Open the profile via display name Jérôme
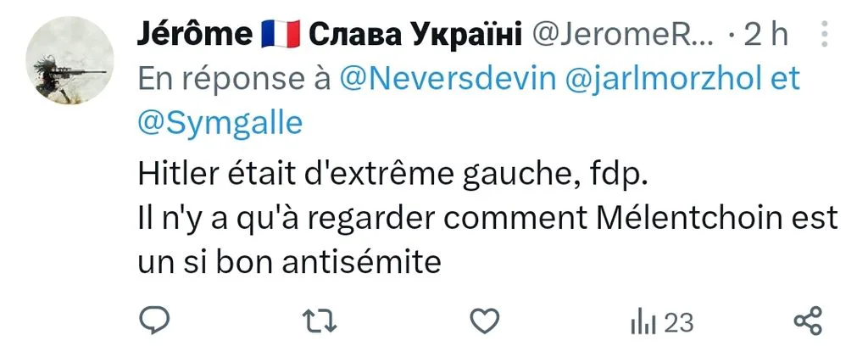Viewport: 868px width, 357px height. point(194,35)
